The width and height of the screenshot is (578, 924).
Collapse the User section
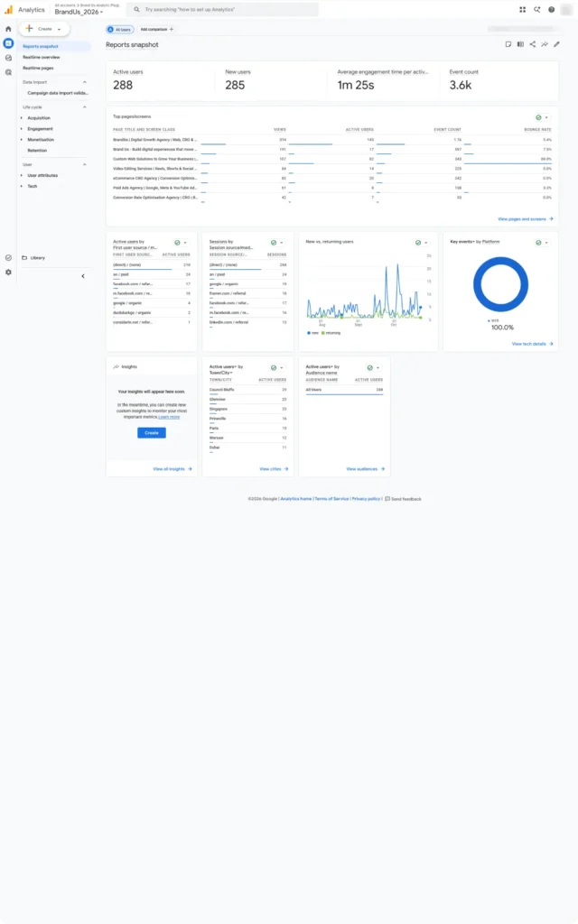[x=84, y=164]
